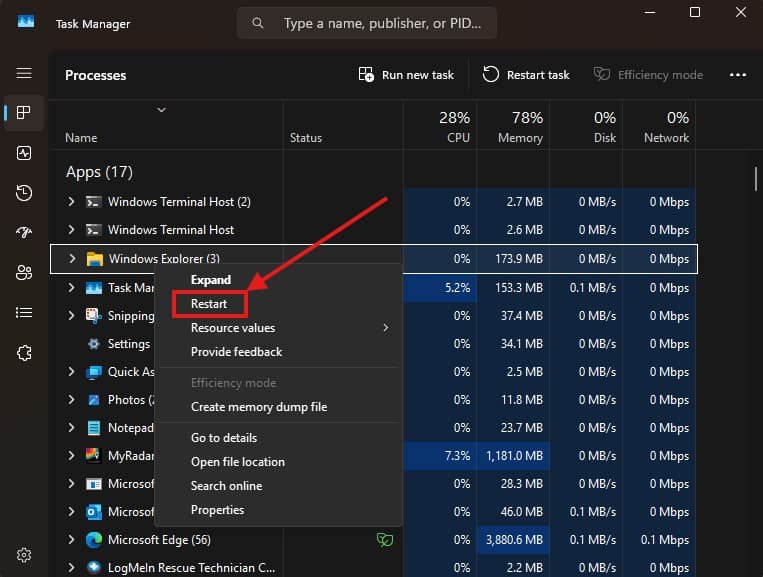Sort by the Name column header

pyautogui.click(x=167, y=126)
